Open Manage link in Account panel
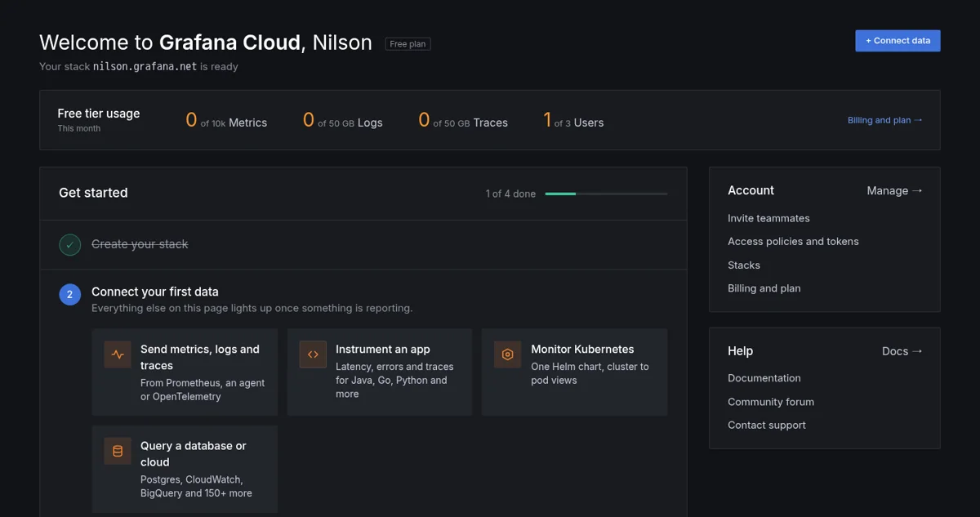This screenshot has width=980, height=517. coord(894,190)
